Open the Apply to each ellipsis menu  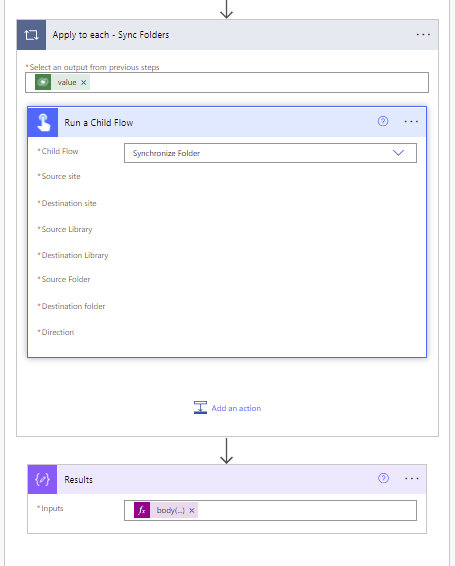[x=423, y=35]
